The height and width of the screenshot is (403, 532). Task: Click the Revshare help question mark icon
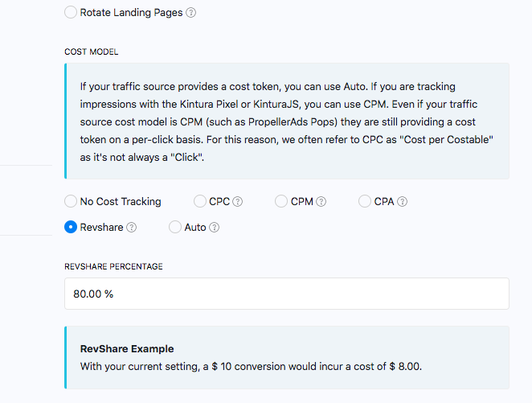[131, 228]
